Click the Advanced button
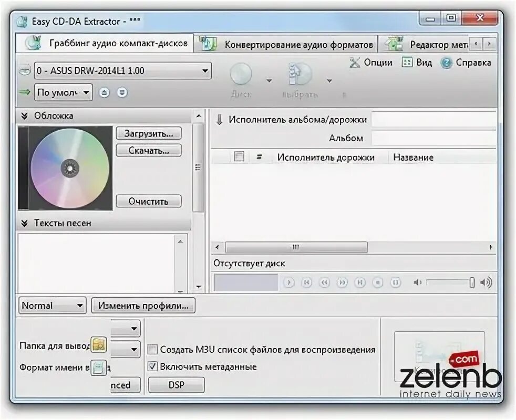 coord(126,385)
